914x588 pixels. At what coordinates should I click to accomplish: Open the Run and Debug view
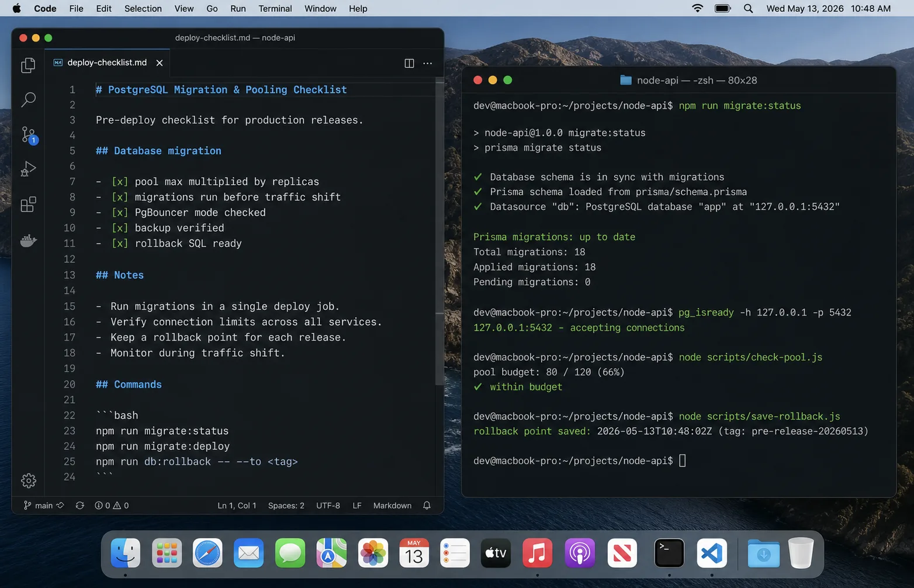[x=28, y=170]
